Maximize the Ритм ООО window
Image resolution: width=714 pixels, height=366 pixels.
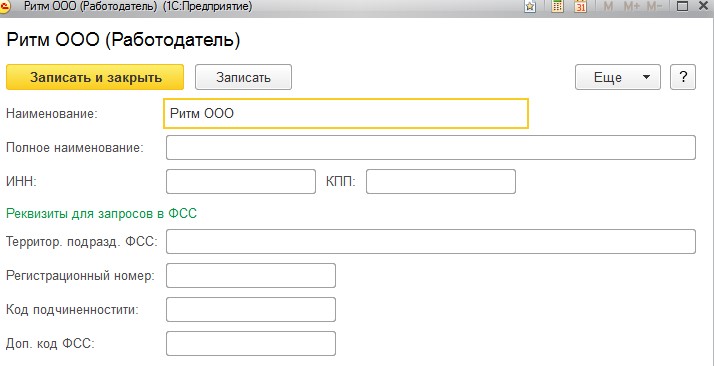pos(682,6)
